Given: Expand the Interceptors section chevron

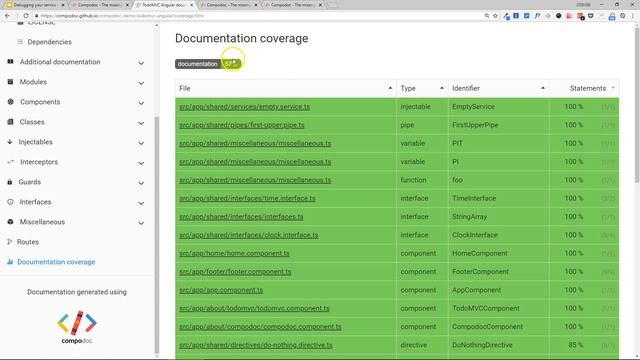Looking at the screenshot, I should pyautogui.click(x=141, y=163).
